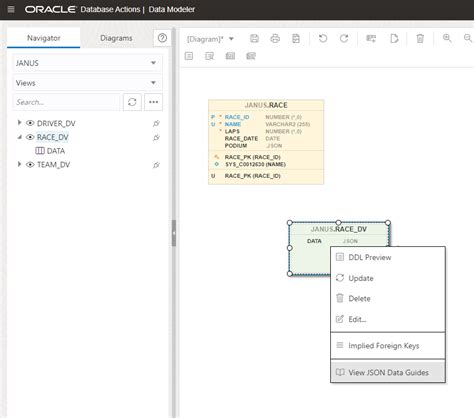Click the Oracle Database Actions logo
Viewport: 474px width, 418px height.
[x=83, y=9]
